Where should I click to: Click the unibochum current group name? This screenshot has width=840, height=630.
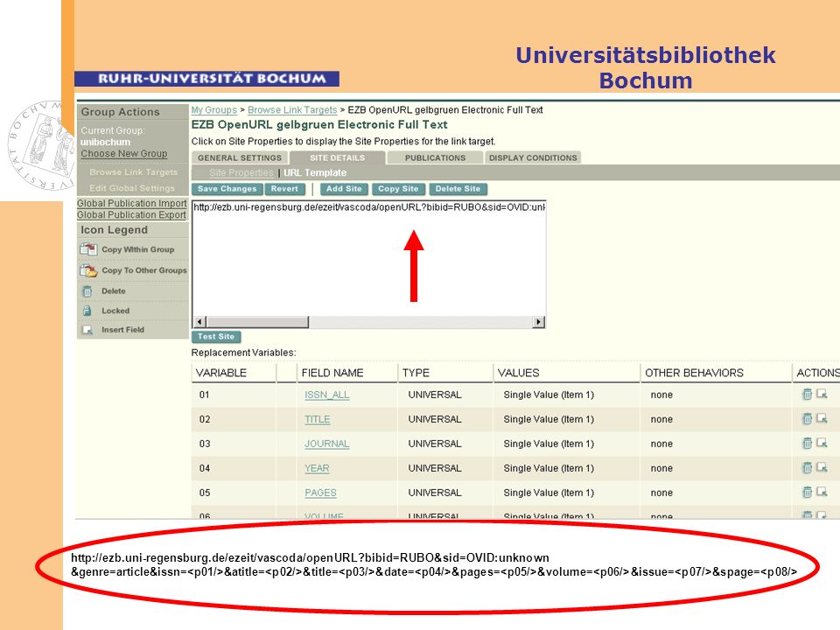(x=106, y=142)
